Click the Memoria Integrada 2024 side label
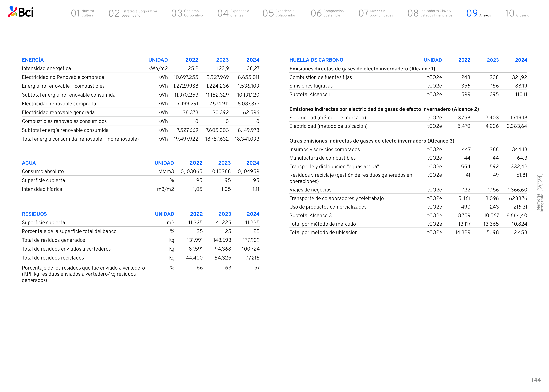Image resolution: width=549 pixels, height=392 pixels. pos(540,193)
